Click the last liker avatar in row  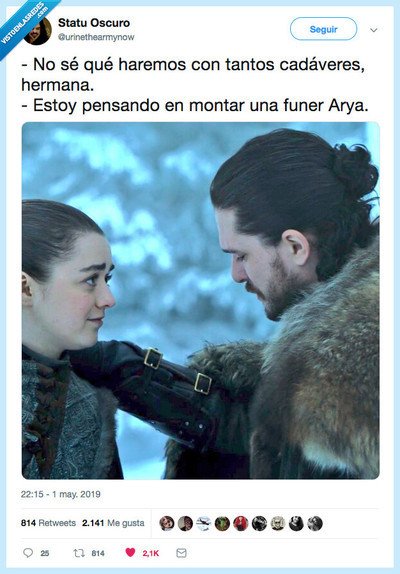coord(315,523)
